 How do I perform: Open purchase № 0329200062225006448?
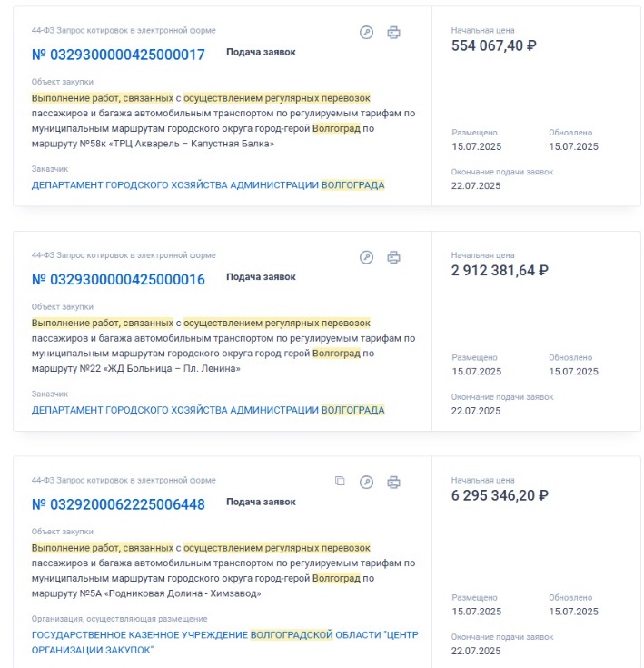[118, 504]
